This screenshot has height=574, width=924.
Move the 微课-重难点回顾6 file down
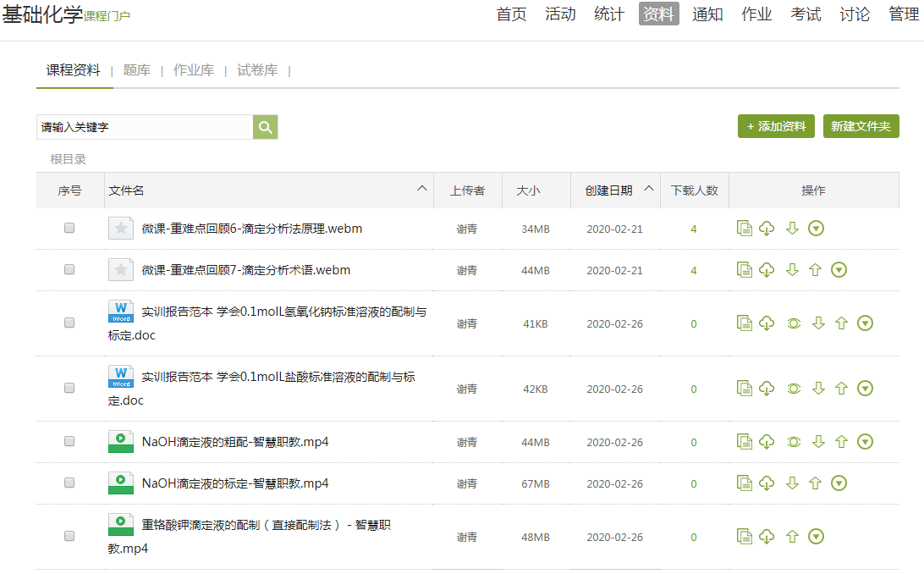click(x=792, y=229)
